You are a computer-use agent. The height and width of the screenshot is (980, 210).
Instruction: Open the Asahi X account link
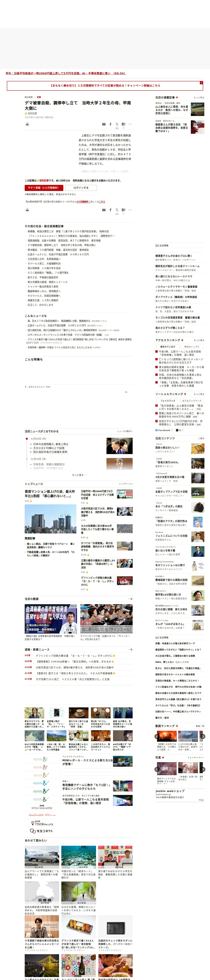(x=180, y=430)
